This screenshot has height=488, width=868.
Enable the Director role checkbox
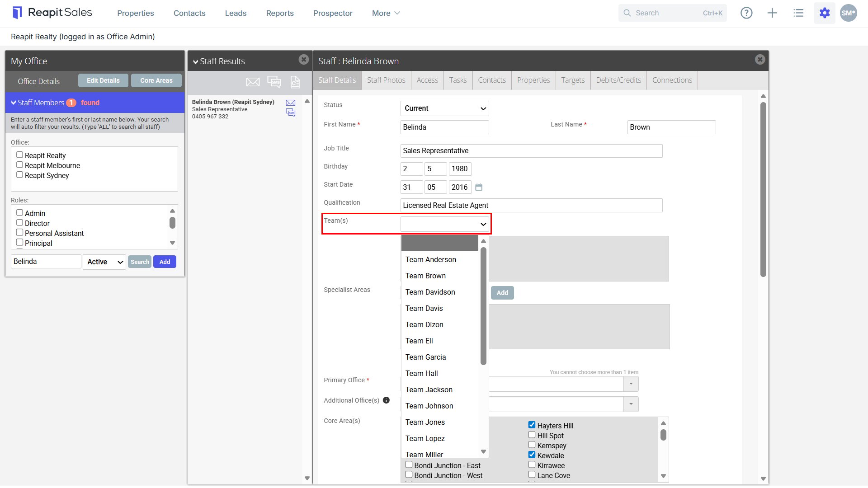[x=19, y=223]
